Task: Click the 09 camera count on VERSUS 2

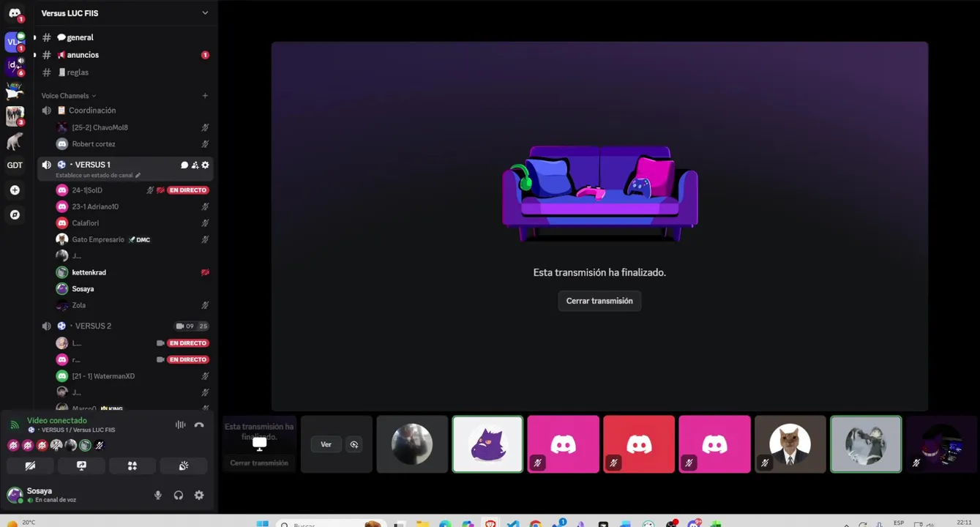Action: 185,326
